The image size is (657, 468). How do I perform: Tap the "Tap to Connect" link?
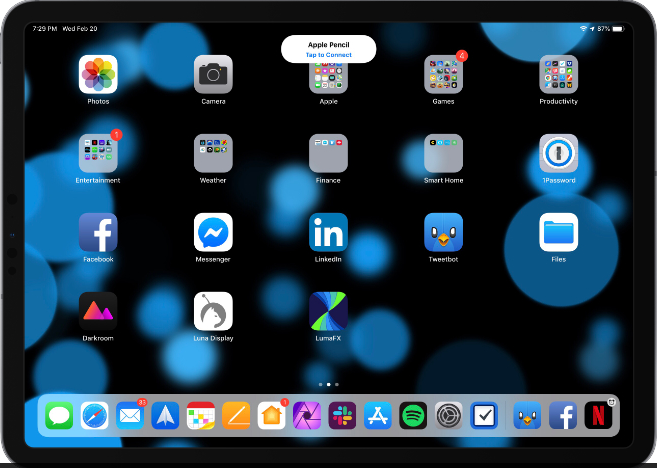point(328,55)
